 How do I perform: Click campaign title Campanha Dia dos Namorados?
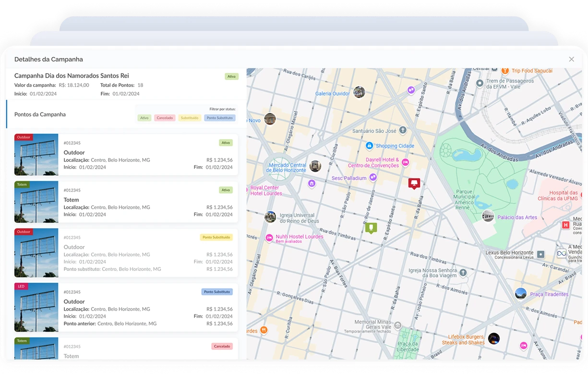(72, 76)
